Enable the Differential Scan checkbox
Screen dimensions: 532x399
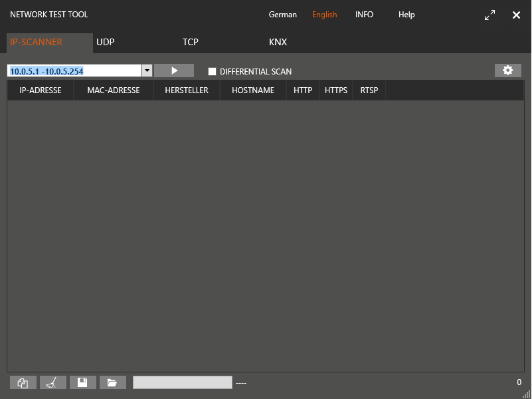[x=213, y=71]
